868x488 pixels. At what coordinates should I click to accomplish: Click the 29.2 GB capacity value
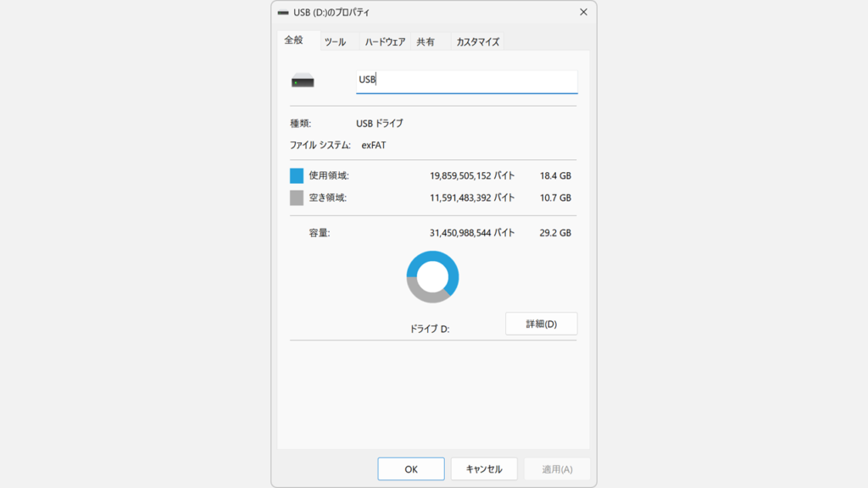(555, 233)
